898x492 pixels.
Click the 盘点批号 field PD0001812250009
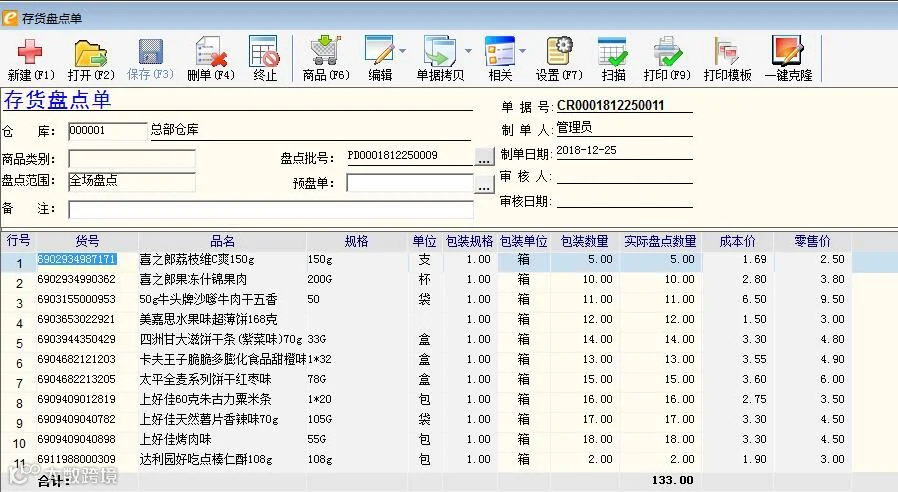[410, 156]
